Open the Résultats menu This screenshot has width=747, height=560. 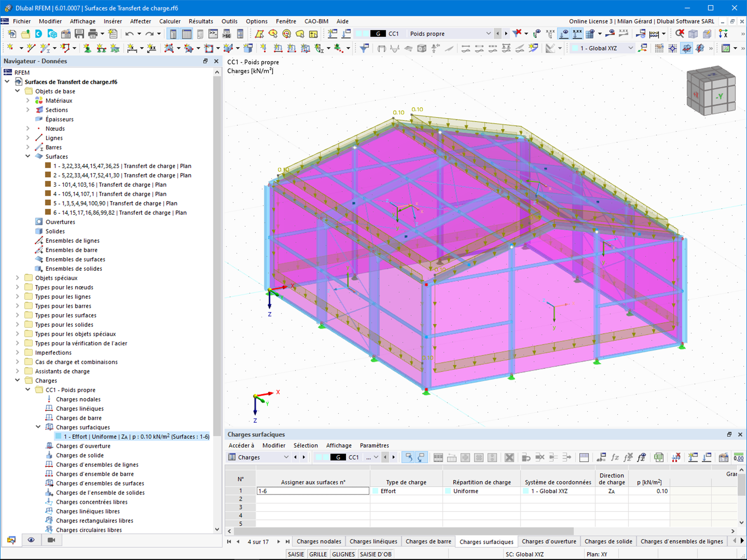[201, 21]
